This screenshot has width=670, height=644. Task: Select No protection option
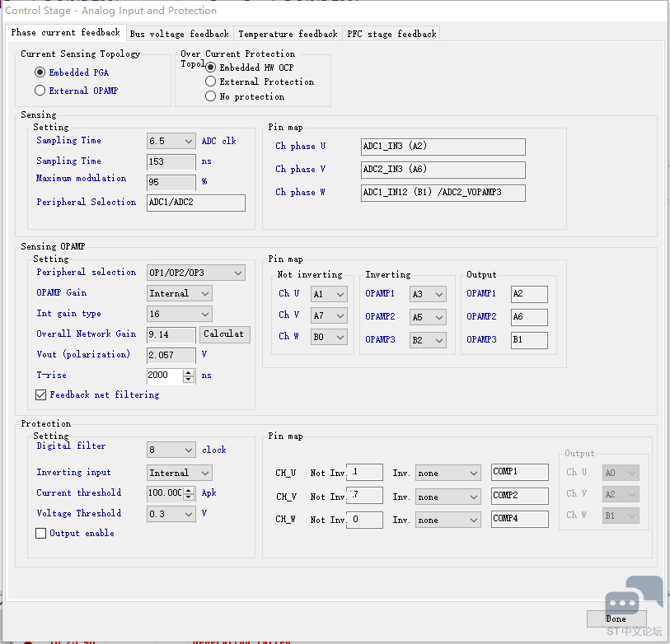pos(211,96)
